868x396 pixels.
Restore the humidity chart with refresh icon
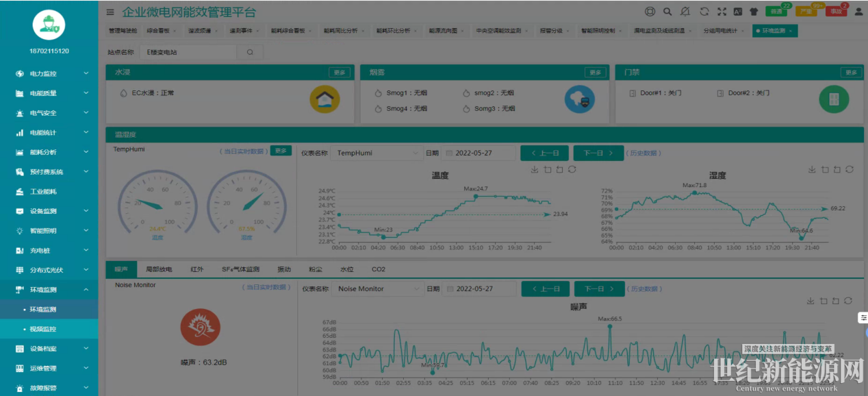click(849, 169)
